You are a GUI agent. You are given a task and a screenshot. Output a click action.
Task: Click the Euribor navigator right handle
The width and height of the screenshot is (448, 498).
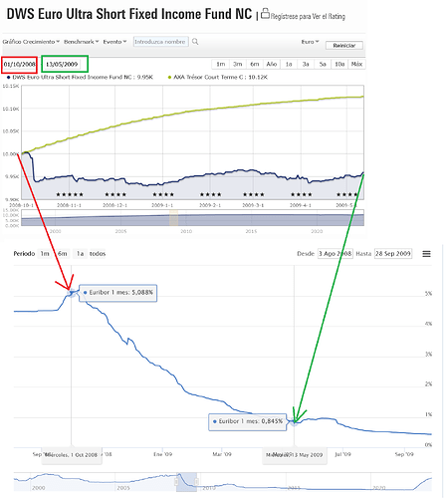click(196, 482)
